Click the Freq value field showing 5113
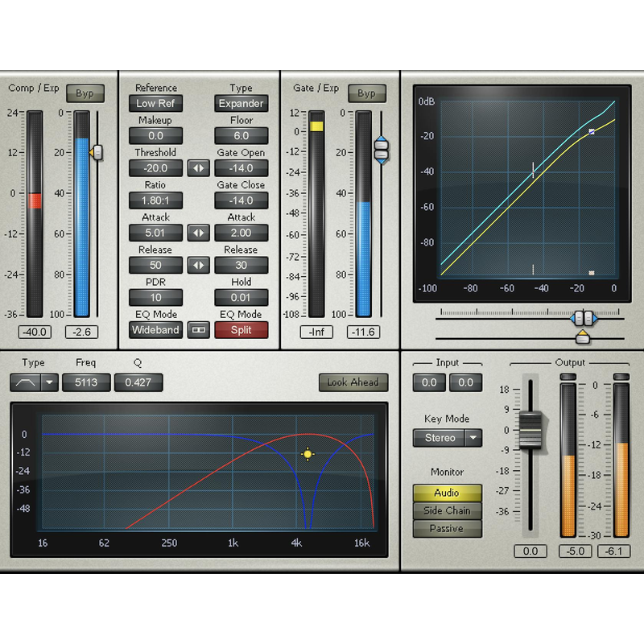This screenshot has height=644, width=644. tap(86, 382)
